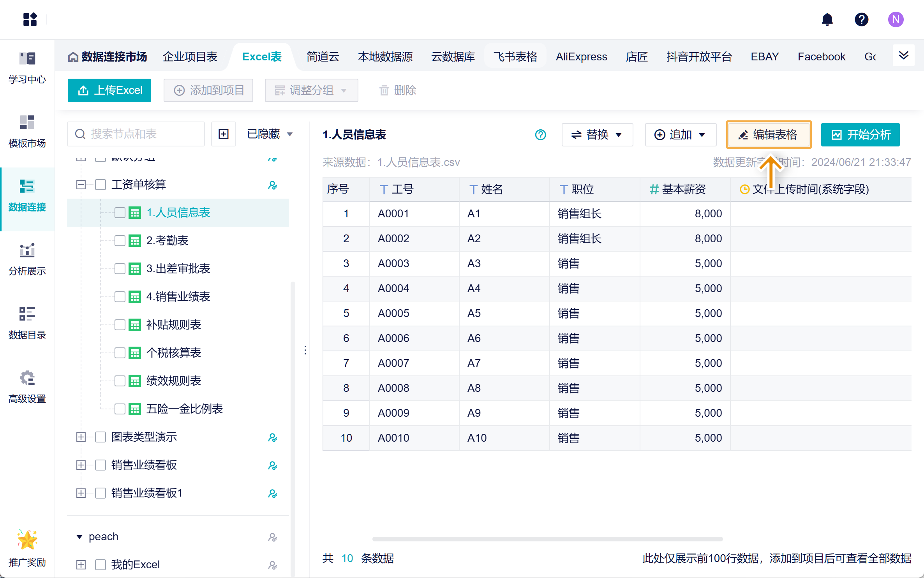
Task: Check the 2.考勤表 checkbox
Action: click(x=120, y=241)
